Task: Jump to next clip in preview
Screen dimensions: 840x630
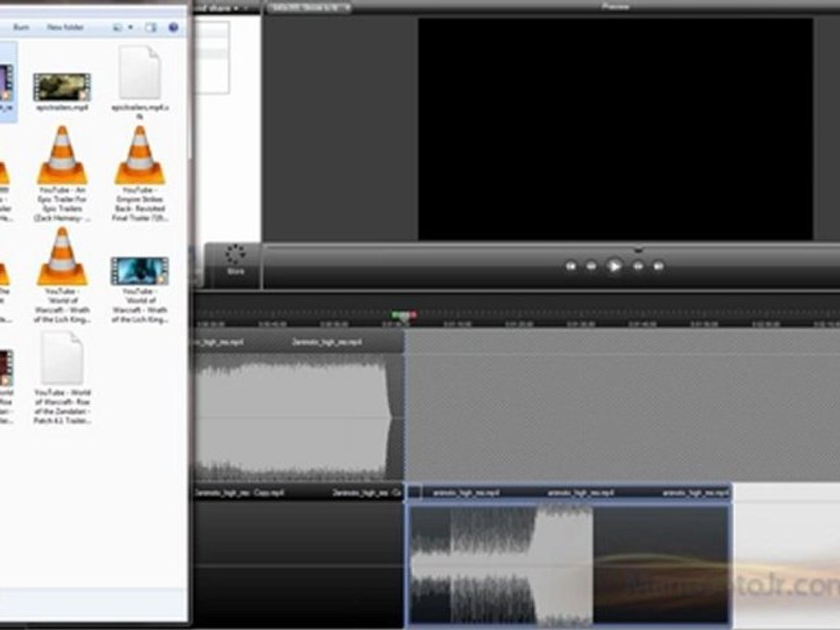Action: (x=658, y=266)
